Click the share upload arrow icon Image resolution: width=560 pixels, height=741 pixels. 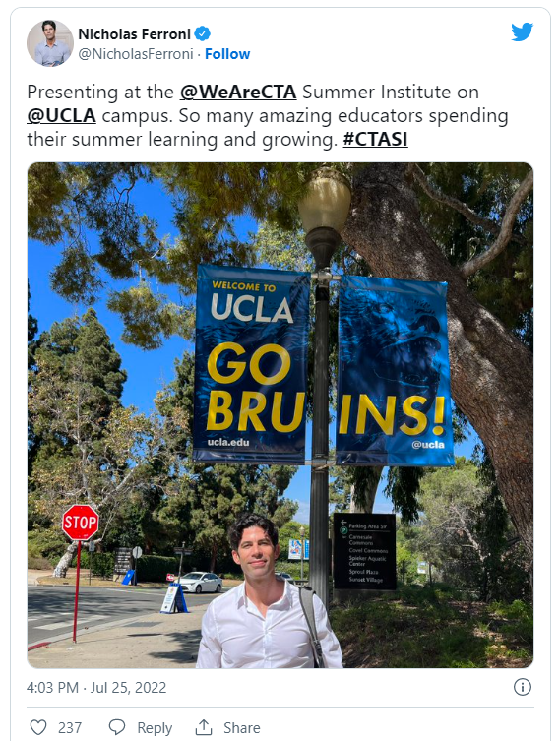coord(204,727)
